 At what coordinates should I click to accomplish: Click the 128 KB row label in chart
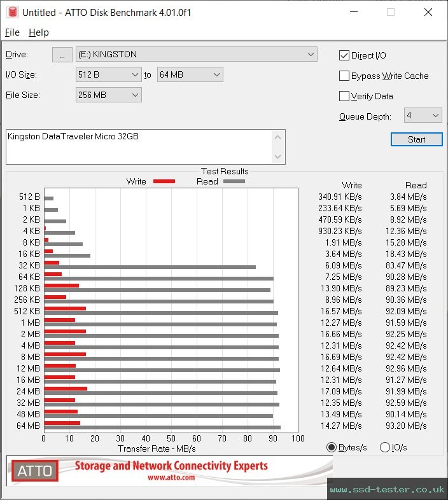[x=27, y=288]
